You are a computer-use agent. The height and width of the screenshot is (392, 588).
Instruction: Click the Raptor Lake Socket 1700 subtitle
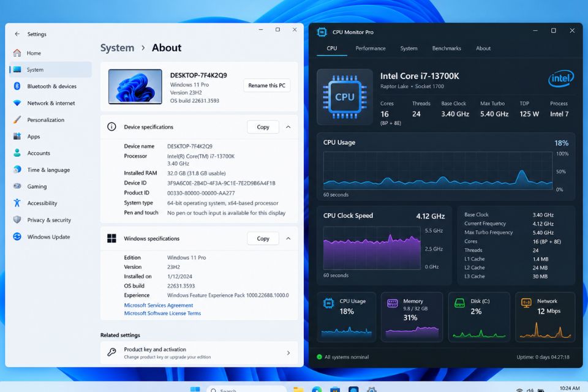[x=412, y=86]
